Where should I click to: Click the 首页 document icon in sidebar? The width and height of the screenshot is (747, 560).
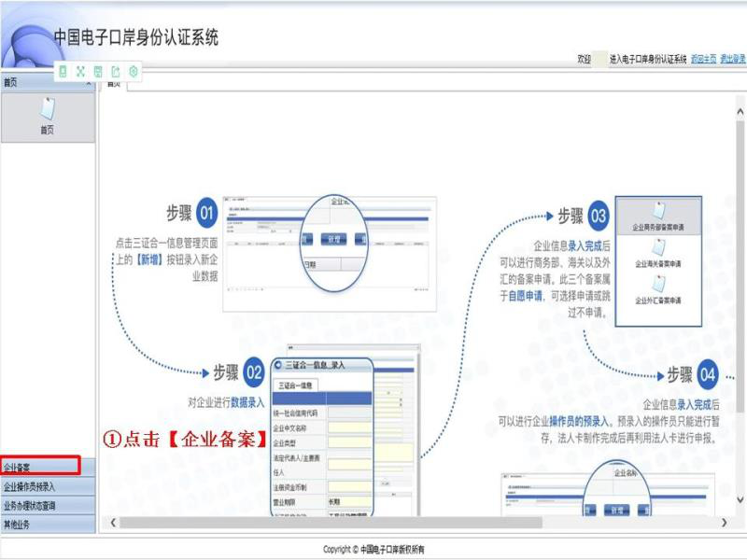pos(47,110)
